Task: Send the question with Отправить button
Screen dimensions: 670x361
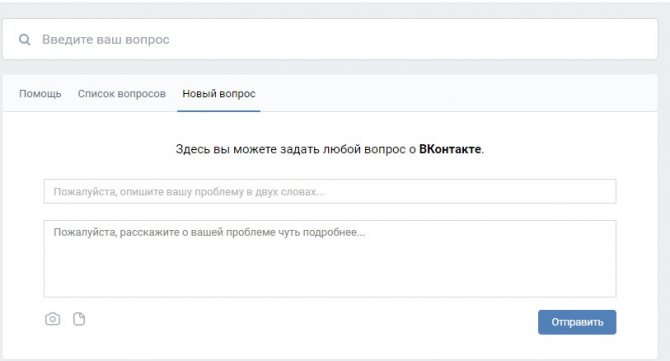Action: point(577,322)
